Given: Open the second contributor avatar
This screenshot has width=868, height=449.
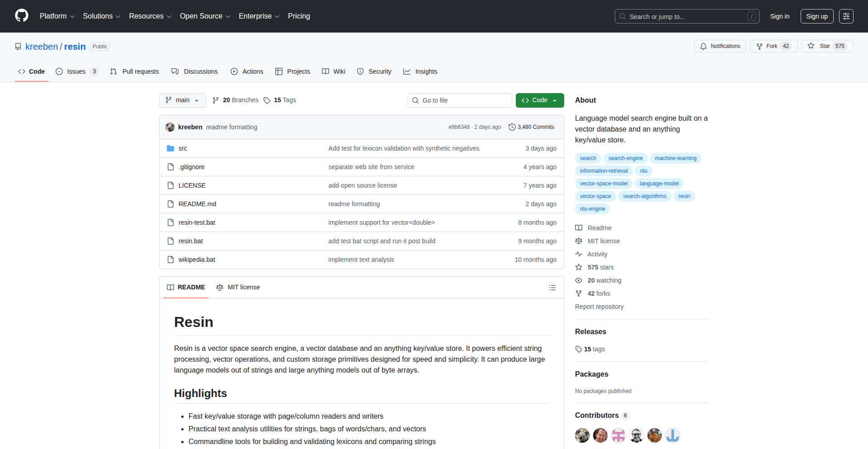Looking at the screenshot, I should 600,435.
